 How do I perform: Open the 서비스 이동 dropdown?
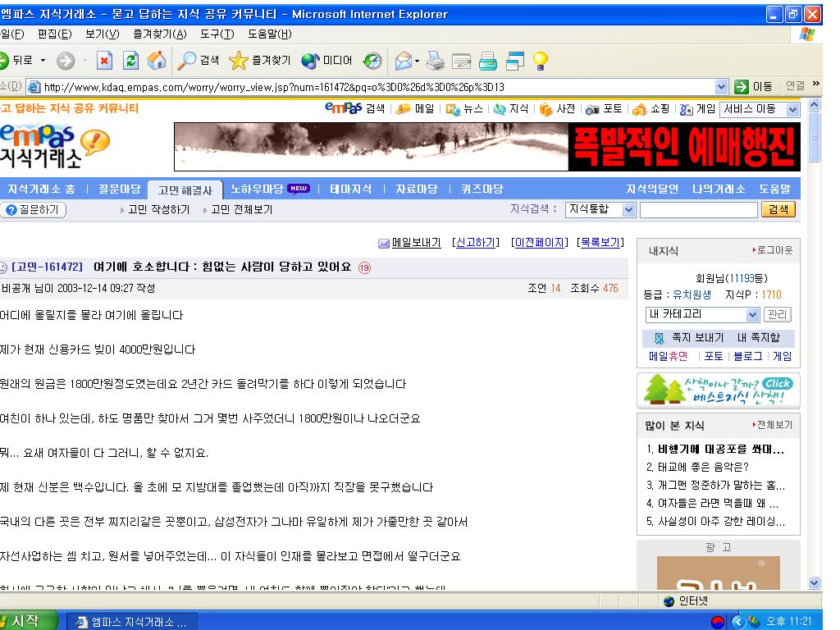[x=760, y=109]
